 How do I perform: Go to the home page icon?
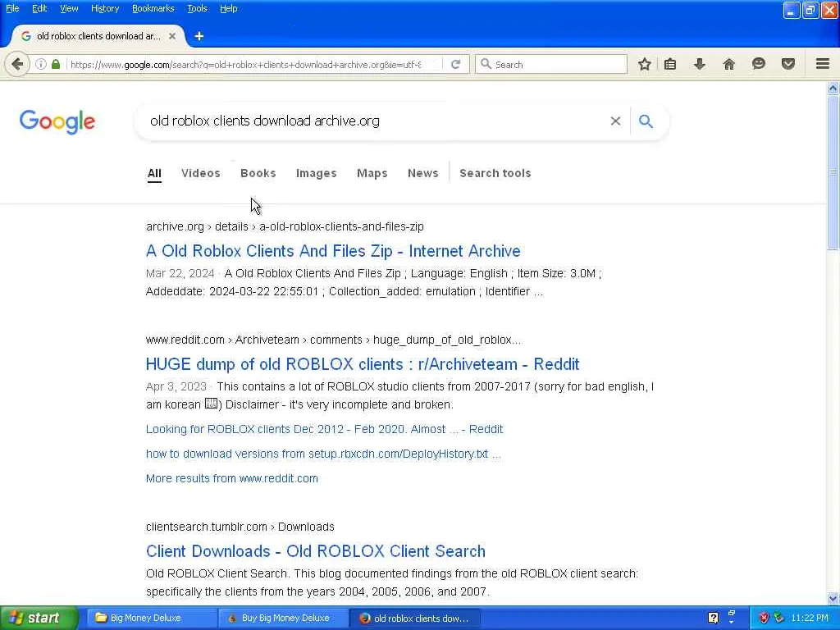click(728, 64)
